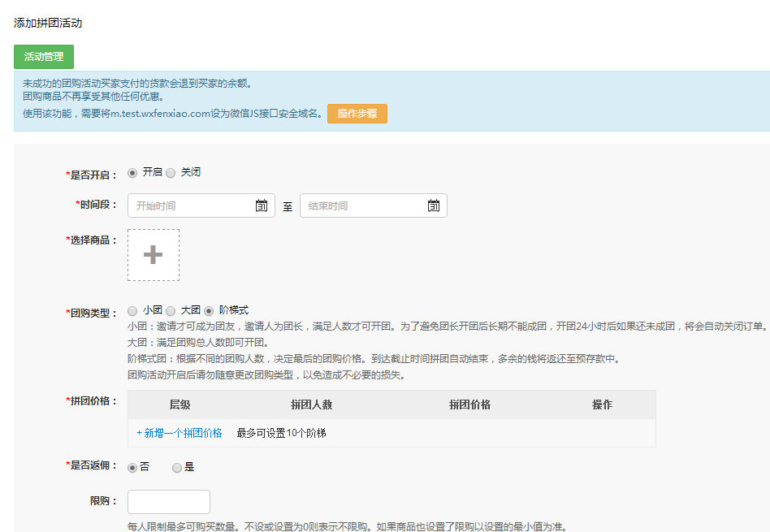Click the 限购 quantity input box

coord(169,502)
